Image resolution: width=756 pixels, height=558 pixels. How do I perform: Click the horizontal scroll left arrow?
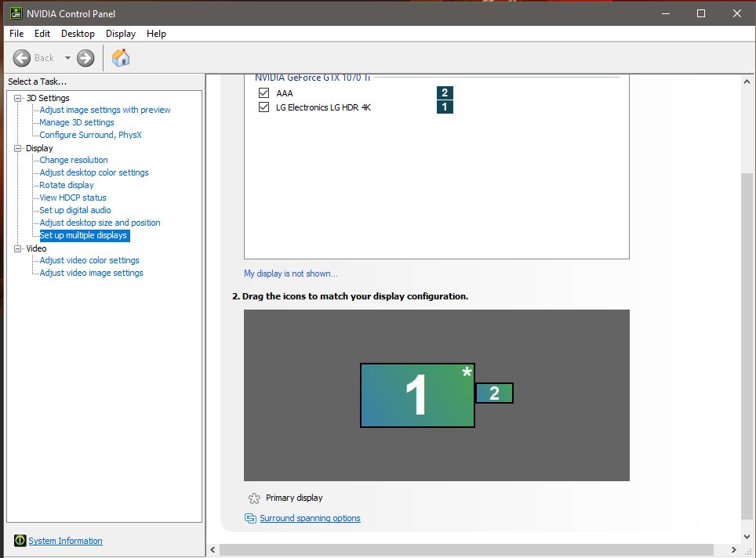coord(213,550)
